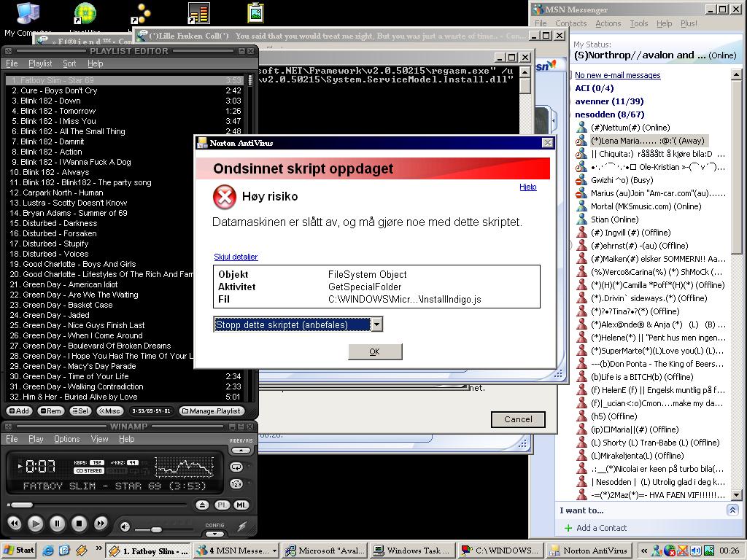Image resolution: width=747 pixels, height=560 pixels.
Task: Click the red Høy risiko warning icon
Action: pos(225,197)
